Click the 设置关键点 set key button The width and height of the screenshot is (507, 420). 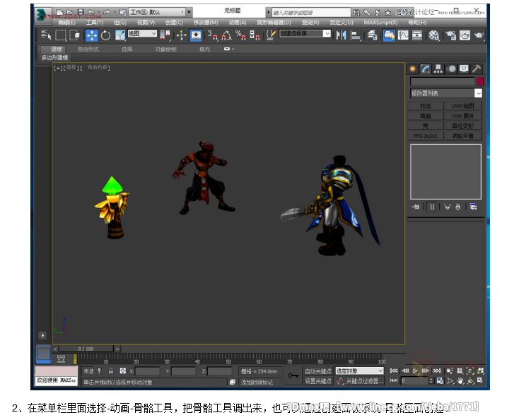(x=318, y=381)
